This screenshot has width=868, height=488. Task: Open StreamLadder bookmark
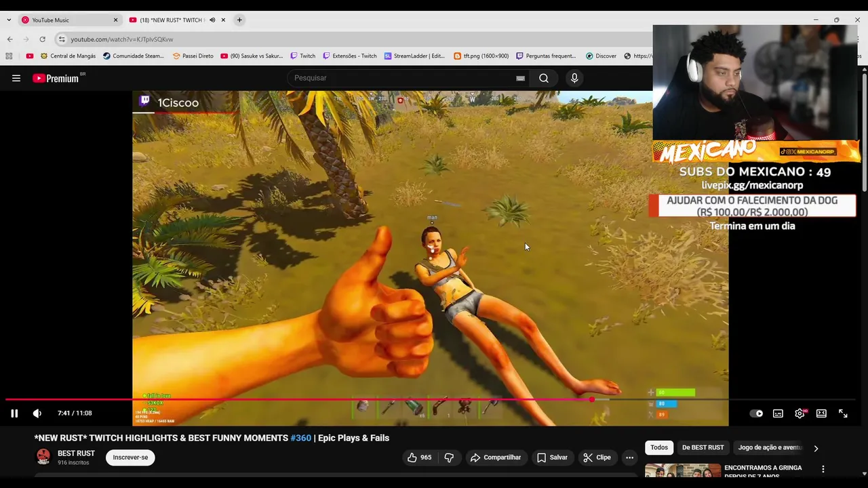tap(414, 56)
